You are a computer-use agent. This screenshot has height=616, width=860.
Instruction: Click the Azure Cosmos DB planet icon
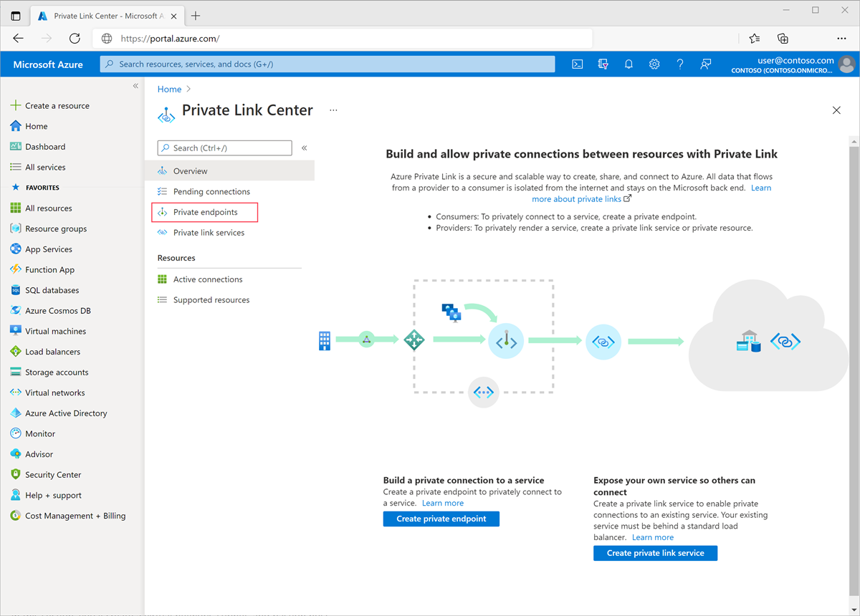tap(16, 311)
